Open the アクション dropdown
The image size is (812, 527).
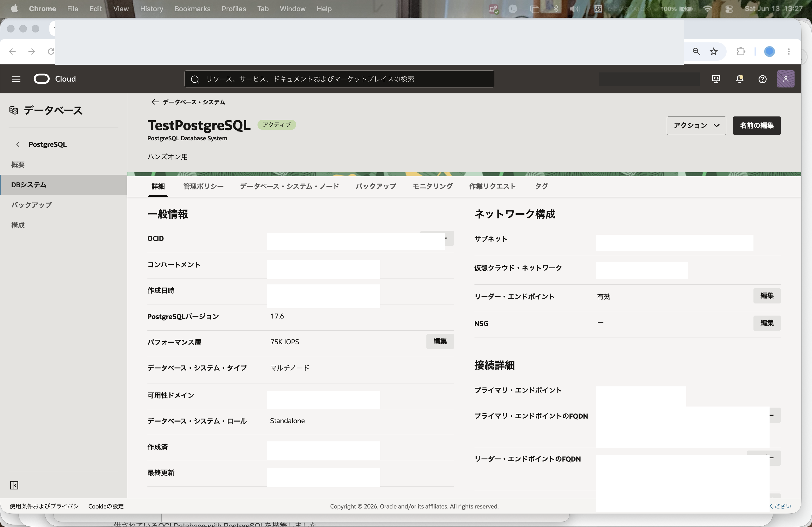[x=696, y=125]
